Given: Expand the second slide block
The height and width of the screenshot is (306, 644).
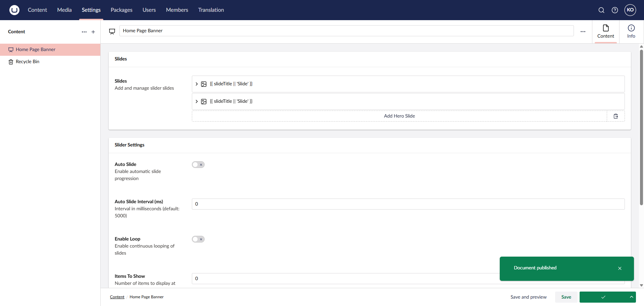Looking at the screenshot, I should tap(197, 101).
